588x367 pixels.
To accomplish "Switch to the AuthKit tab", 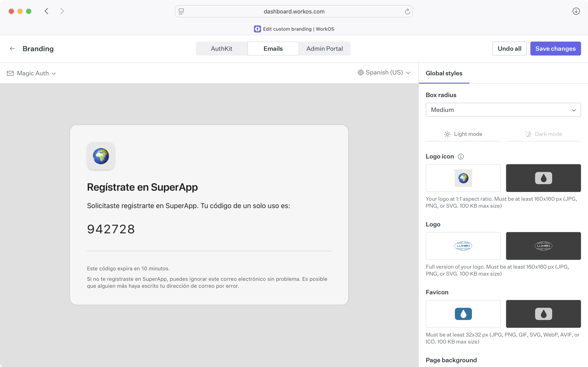I will 221,48.
